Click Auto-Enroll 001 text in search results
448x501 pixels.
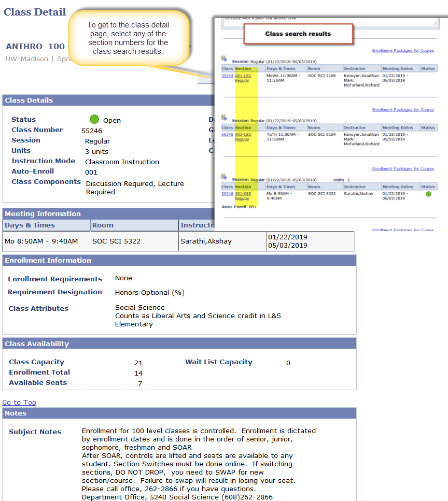239,207
